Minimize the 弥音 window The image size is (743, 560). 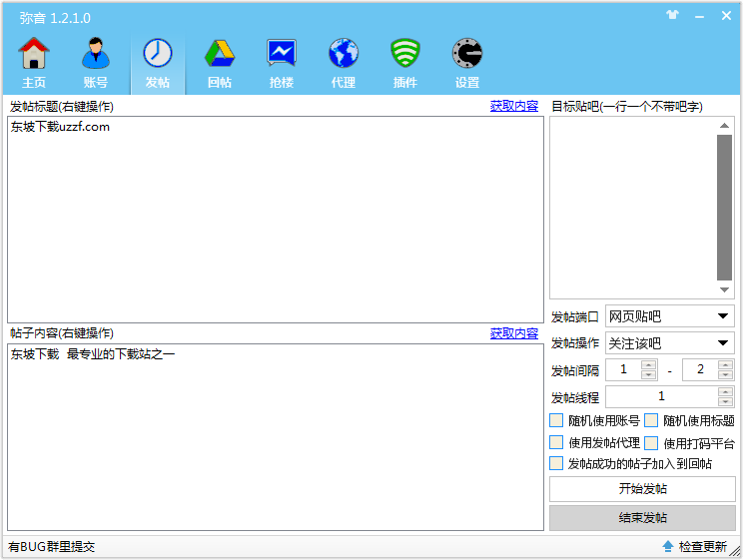click(699, 16)
